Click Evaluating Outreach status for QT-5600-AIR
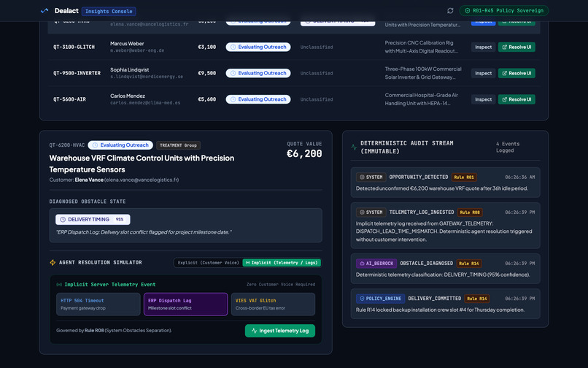 tap(258, 99)
